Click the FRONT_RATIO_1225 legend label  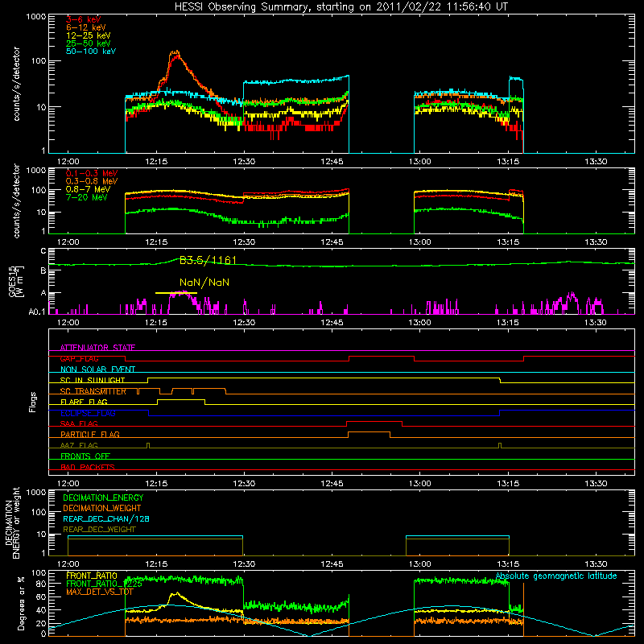point(104,584)
